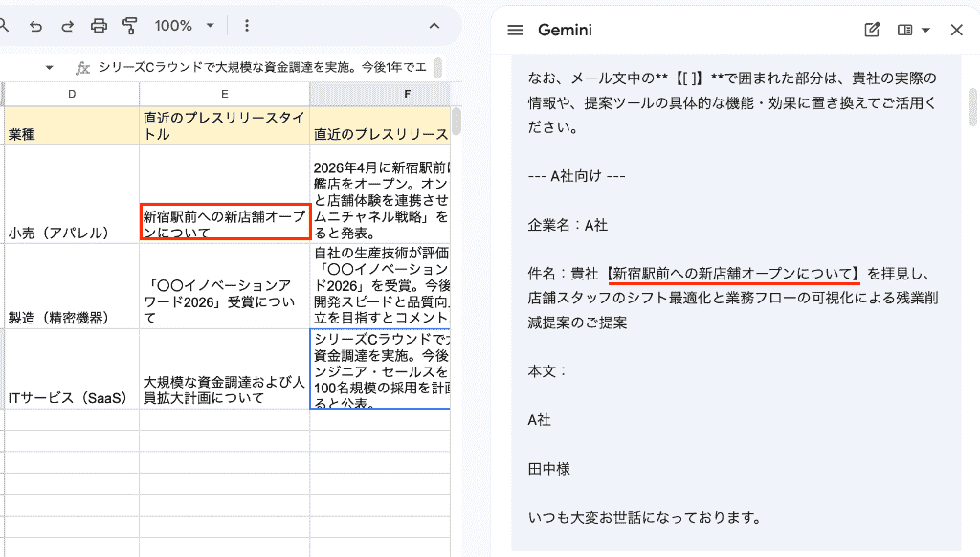Select column E header
Screen dimensions: 980x557
pyautogui.click(x=224, y=94)
